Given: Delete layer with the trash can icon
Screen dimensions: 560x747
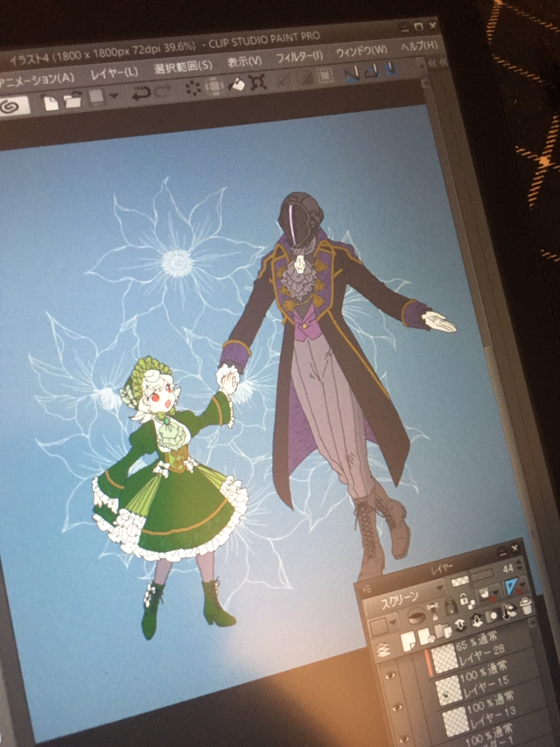Looking at the screenshot, I should point(526,605).
